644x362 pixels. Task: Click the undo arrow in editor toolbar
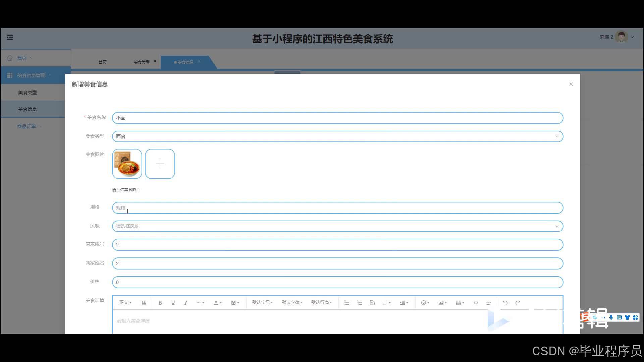pos(505,303)
